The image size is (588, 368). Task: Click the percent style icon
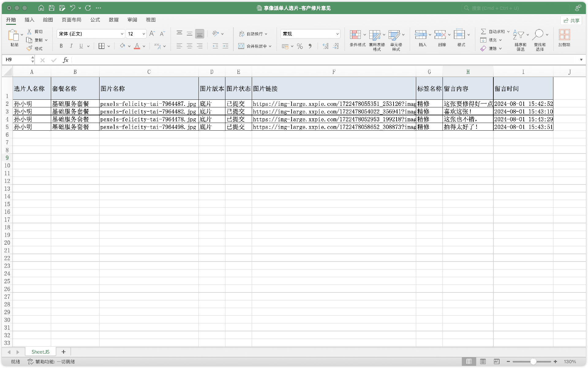click(x=300, y=46)
